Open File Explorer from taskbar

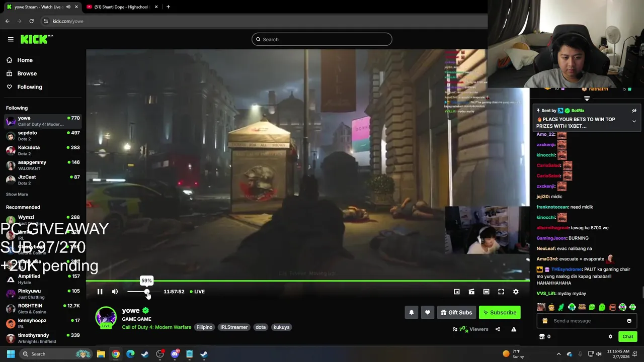pyautogui.click(x=101, y=354)
